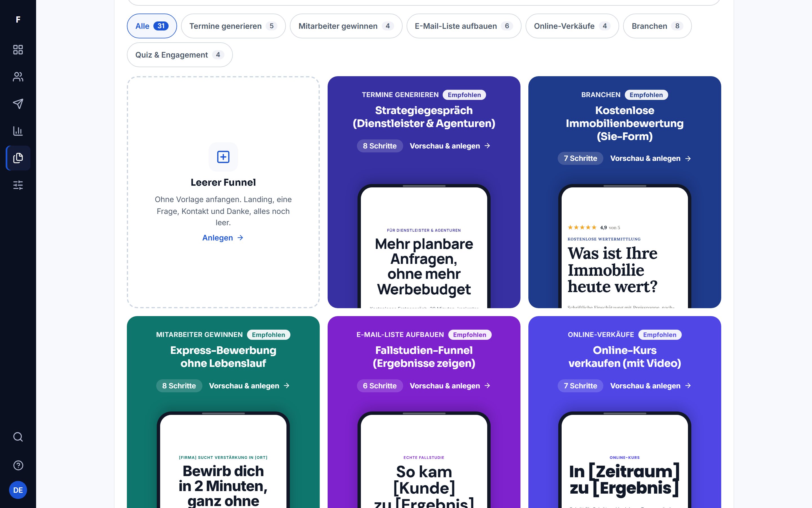Click the Express-Bewerbung ohne Lebenslauf title
Viewport: 812px width, 508px height.
click(223, 357)
